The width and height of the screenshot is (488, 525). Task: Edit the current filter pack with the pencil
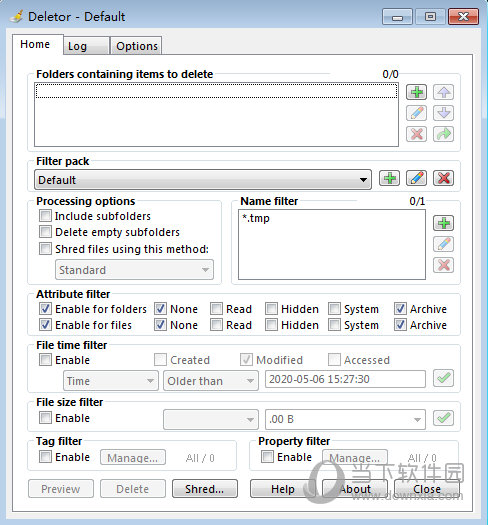[x=416, y=178]
